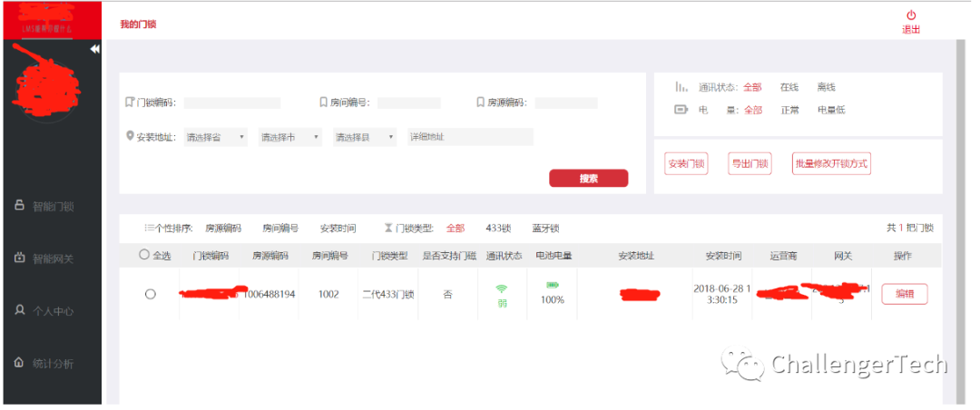980x410 pixels.
Task: Click the 安装地址 column header
Action: pyautogui.click(x=636, y=256)
